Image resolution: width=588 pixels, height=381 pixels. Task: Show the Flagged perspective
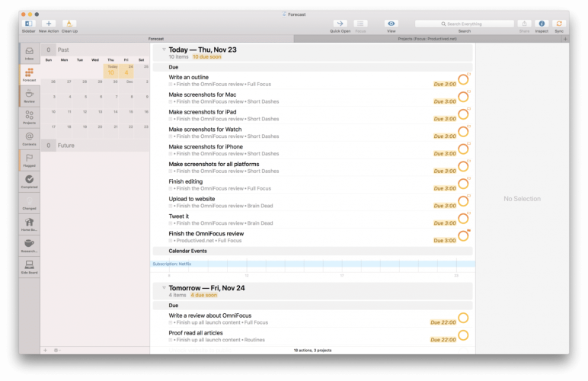tap(29, 160)
